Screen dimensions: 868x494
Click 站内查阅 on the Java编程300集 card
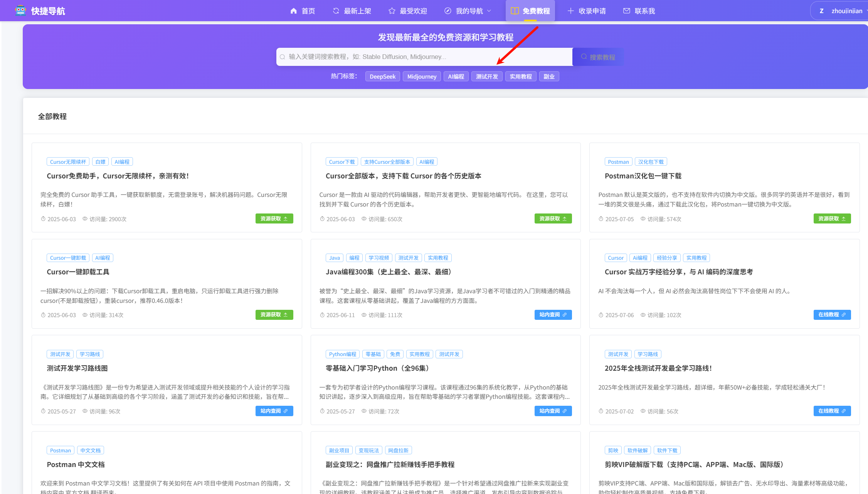[553, 315]
